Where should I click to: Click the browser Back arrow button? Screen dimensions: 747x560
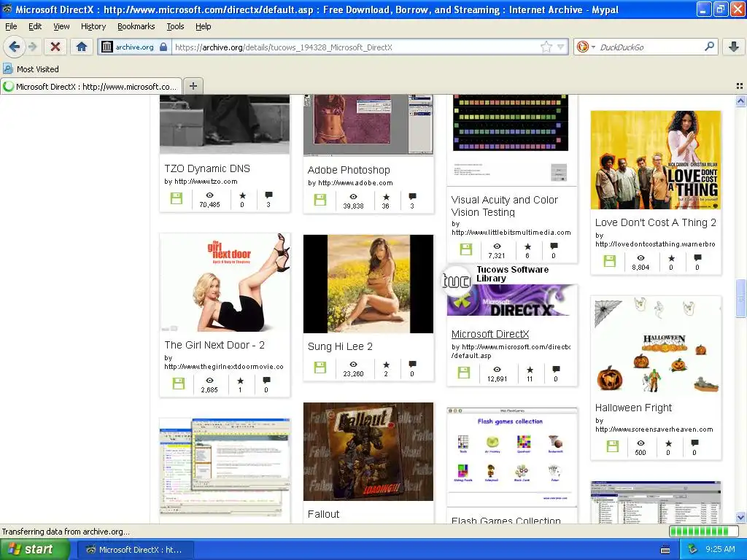coord(14,47)
